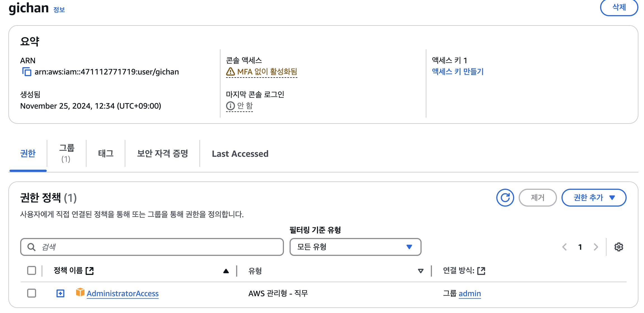This screenshot has height=313, width=644.
Task: Open the Last Accessed tab
Action: pyautogui.click(x=240, y=153)
